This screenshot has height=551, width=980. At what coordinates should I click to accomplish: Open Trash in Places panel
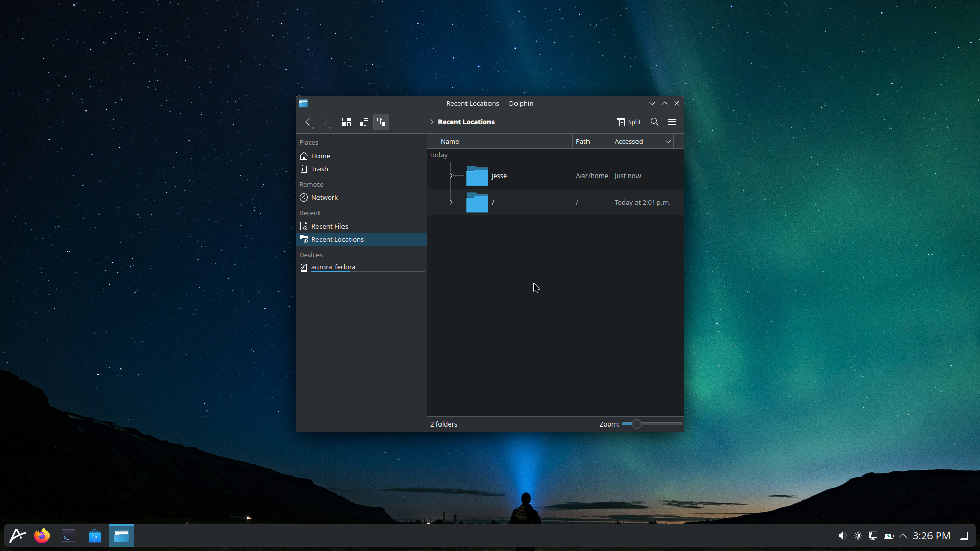point(361,169)
